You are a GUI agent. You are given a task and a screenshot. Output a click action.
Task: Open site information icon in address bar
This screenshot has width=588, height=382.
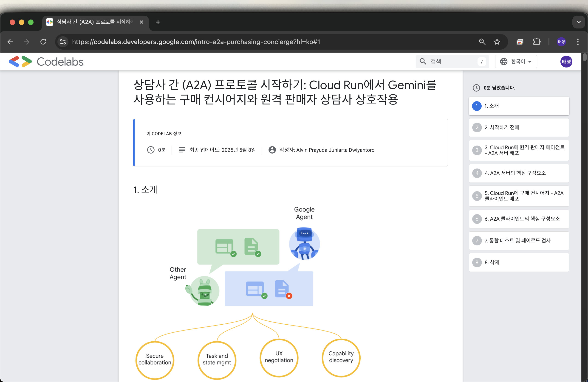(x=63, y=42)
